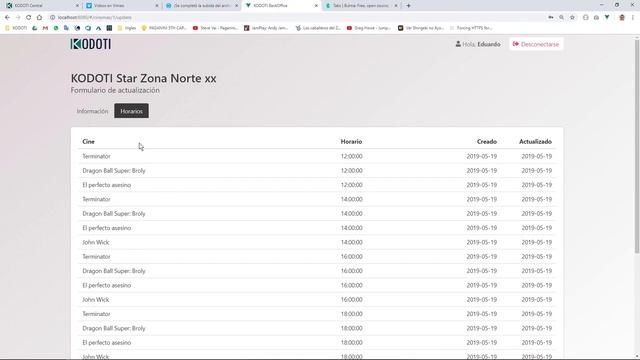Select the Información tab
Viewport: 640px width, 360px height.
point(93,111)
